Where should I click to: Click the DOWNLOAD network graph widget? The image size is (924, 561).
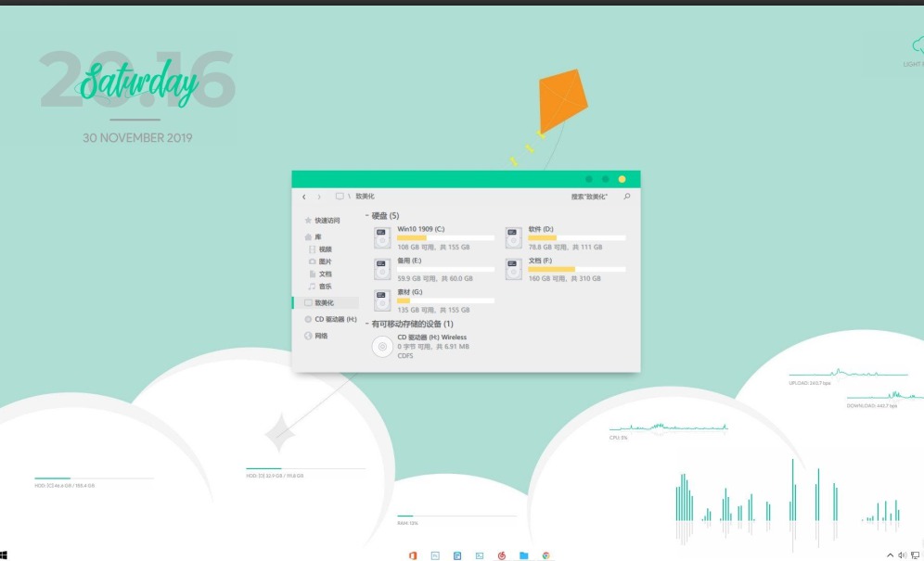[885, 400]
